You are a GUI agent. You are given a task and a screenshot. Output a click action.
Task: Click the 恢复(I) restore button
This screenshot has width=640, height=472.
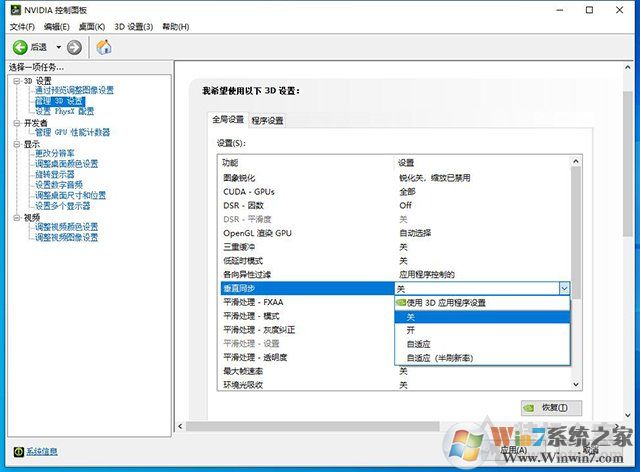[x=551, y=408]
